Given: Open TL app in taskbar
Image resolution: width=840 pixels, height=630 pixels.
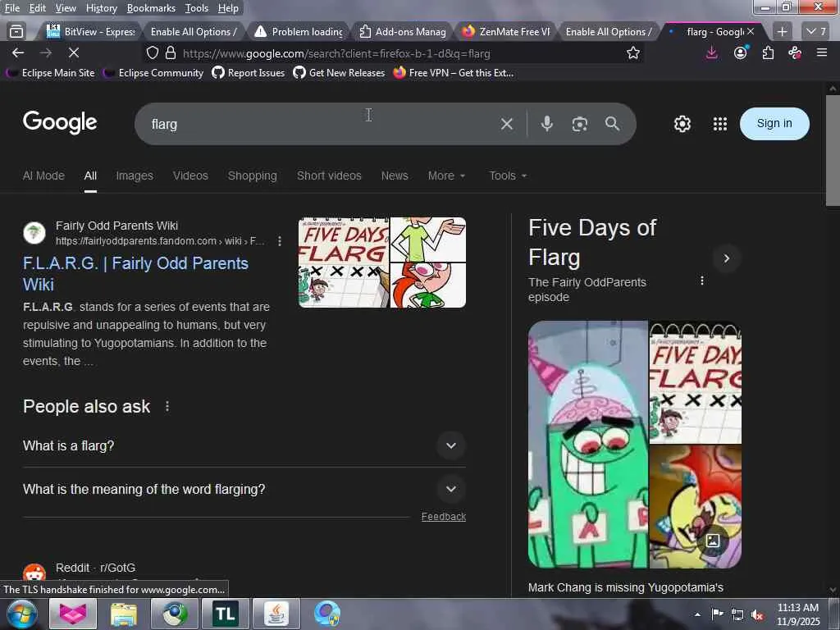Looking at the screenshot, I should (226, 614).
